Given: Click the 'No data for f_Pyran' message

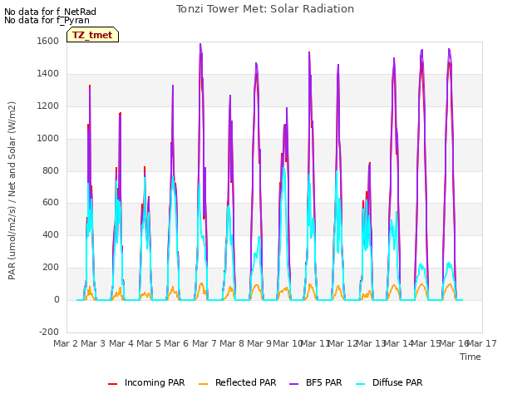Looking at the screenshot, I should tap(47, 20).
